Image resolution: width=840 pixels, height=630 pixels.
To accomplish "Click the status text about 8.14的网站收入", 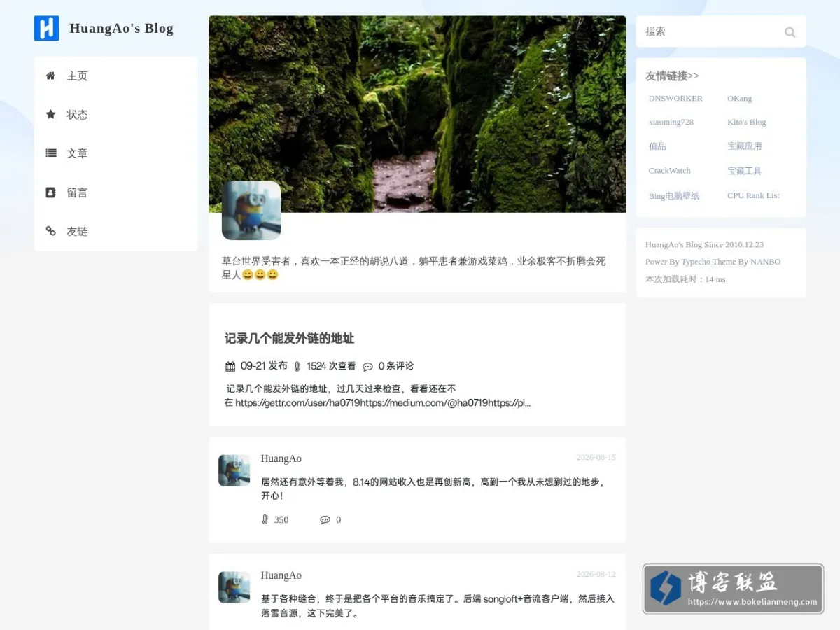I will pos(433,489).
